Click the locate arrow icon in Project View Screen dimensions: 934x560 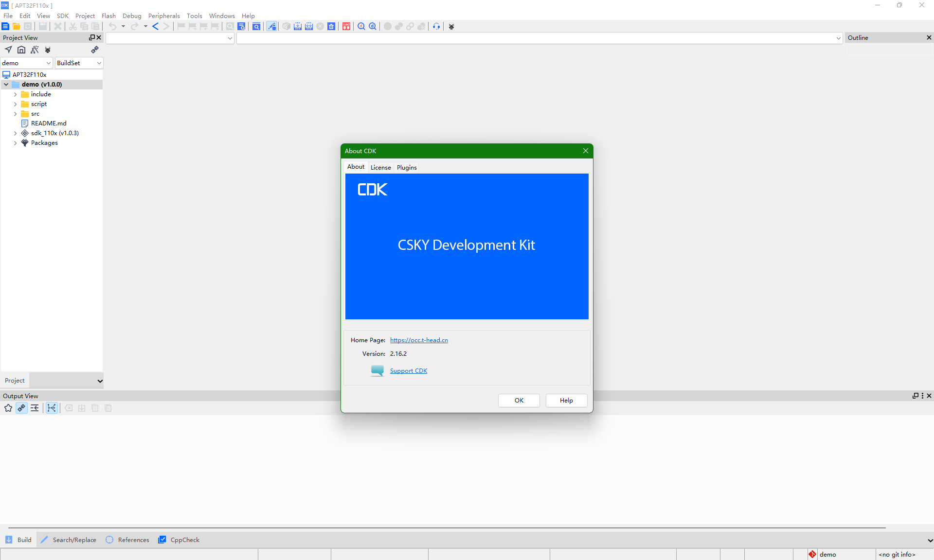(x=8, y=50)
